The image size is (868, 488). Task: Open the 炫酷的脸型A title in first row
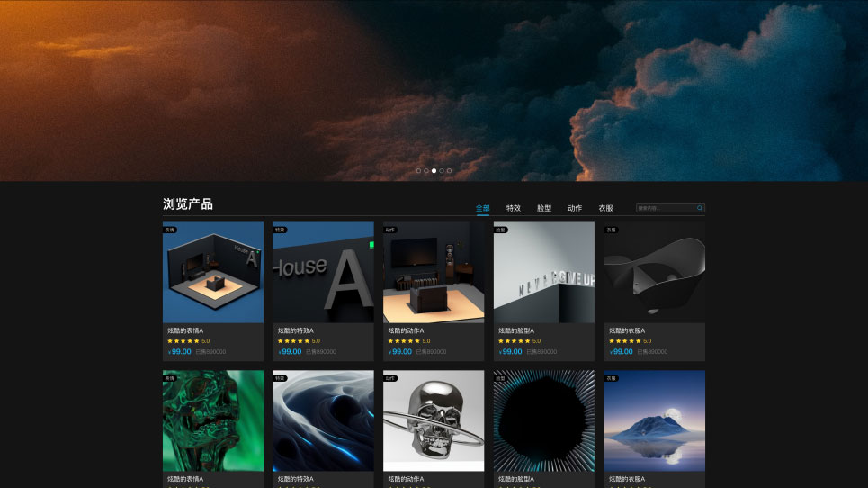click(516, 330)
